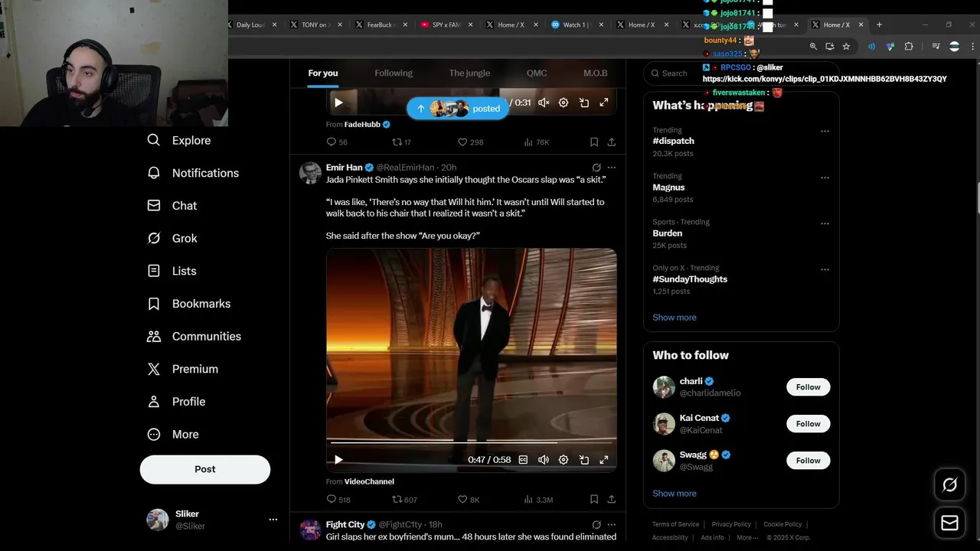
Task: Show more Who to follow suggestions
Action: tap(675, 494)
